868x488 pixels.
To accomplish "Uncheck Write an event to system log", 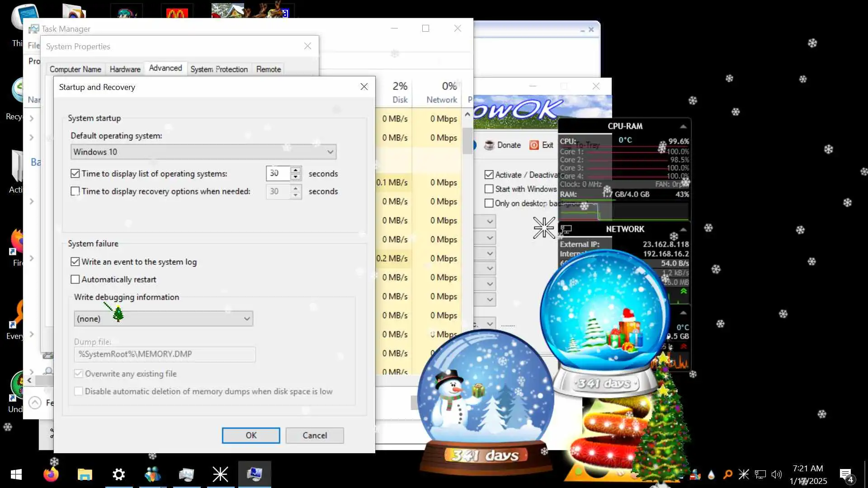I will 75,262.
